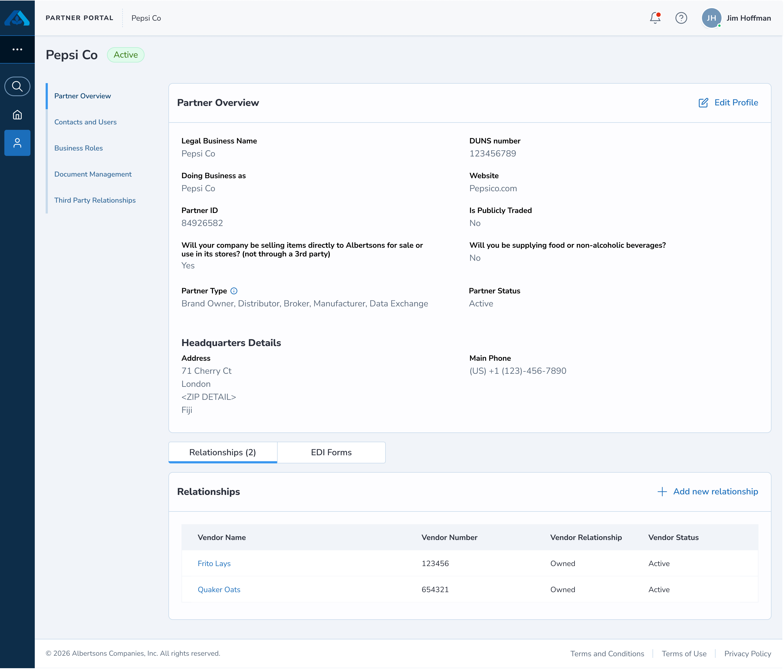Click the Vendor Relationship column header
Image resolution: width=784 pixels, height=672 pixels.
586,538
